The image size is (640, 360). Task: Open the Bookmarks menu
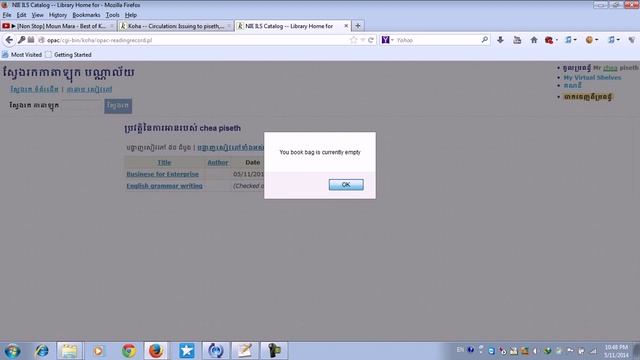86,15
